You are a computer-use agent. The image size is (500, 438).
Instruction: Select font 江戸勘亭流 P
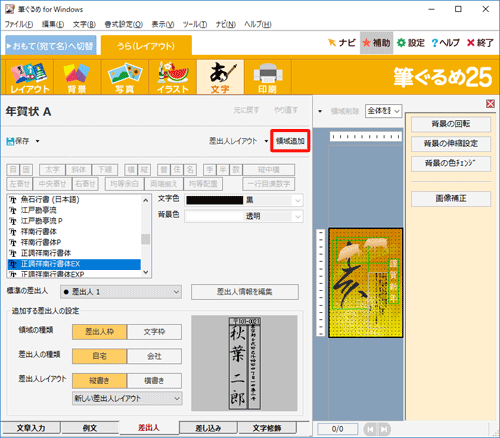(x=74, y=221)
